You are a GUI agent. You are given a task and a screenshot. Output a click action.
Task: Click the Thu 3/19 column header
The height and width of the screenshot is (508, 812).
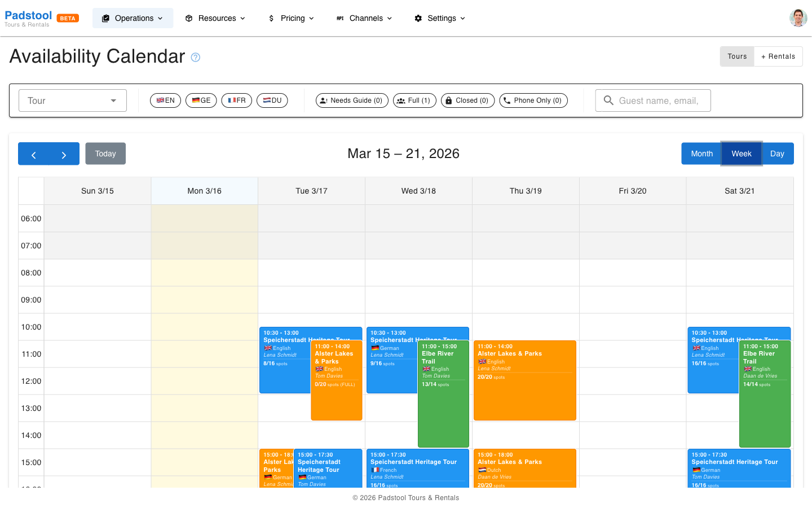(526, 191)
